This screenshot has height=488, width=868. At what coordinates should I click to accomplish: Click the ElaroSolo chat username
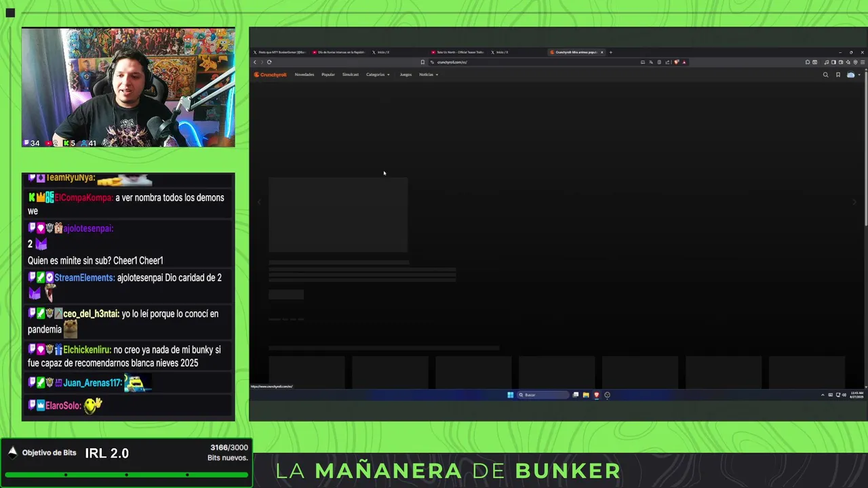click(x=63, y=406)
